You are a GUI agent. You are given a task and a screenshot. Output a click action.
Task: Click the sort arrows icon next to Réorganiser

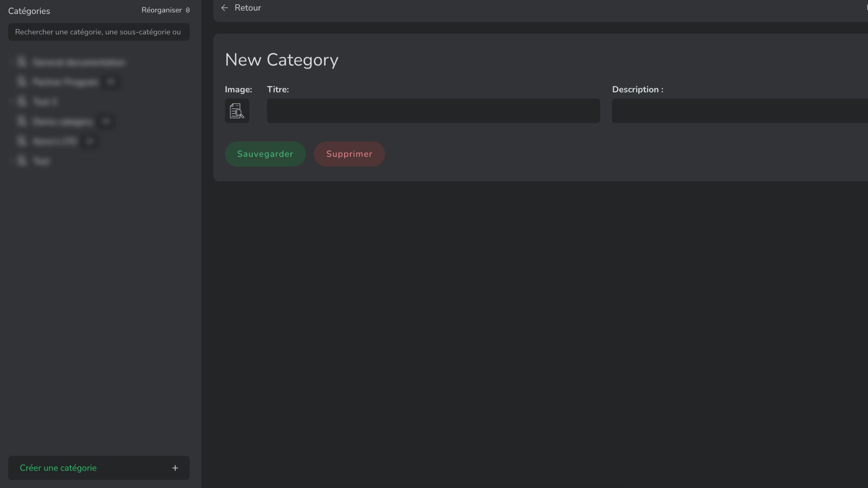point(188,10)
